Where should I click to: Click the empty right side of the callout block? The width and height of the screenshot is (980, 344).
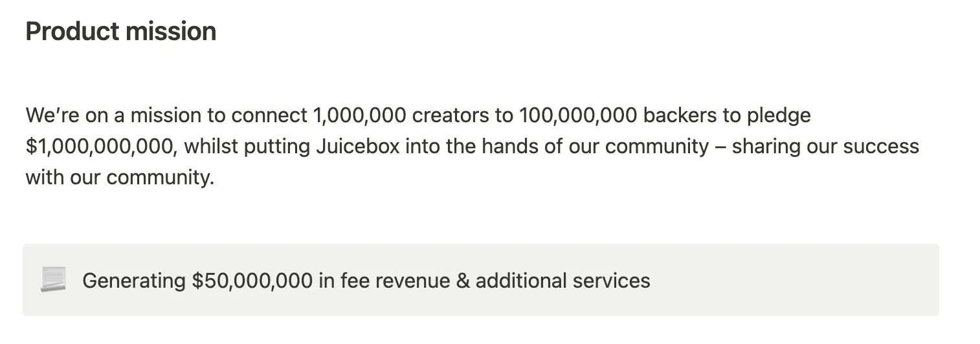[x=809, y=281]
